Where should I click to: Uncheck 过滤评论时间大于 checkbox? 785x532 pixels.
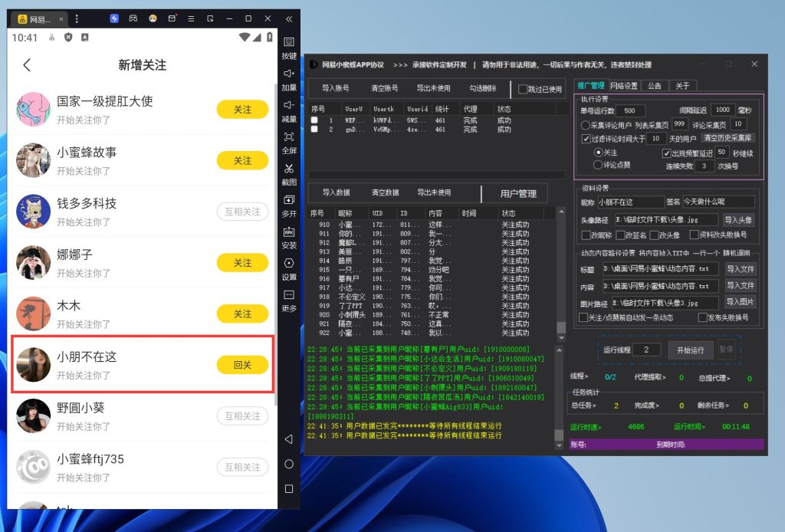tap(586, 139)
